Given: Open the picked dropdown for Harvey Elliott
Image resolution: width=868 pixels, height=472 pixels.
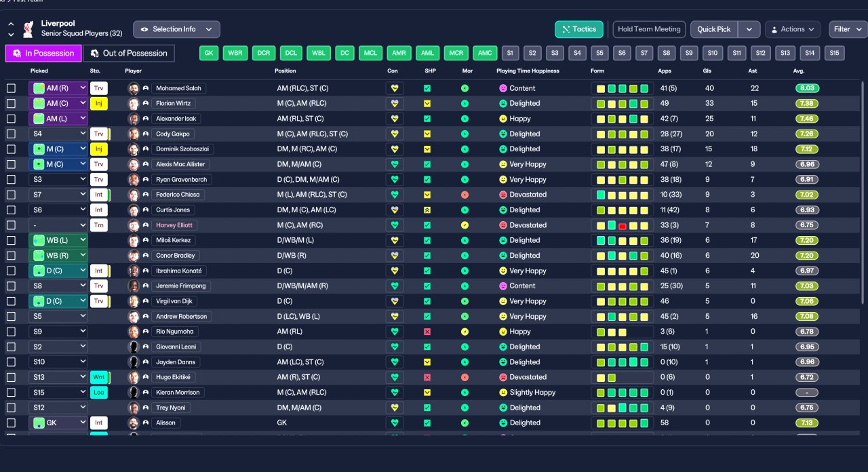Looking at the screenshot, I should [58, 225].
